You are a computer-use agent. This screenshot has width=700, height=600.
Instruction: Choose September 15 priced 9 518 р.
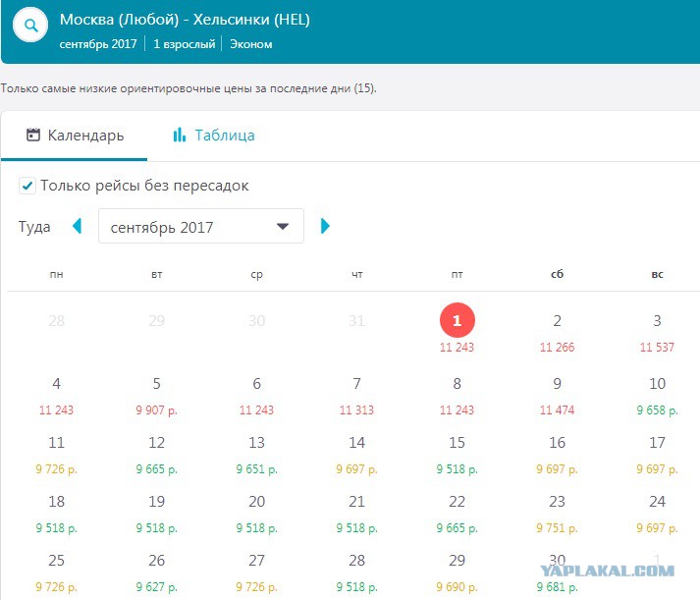tap(457, 456)
